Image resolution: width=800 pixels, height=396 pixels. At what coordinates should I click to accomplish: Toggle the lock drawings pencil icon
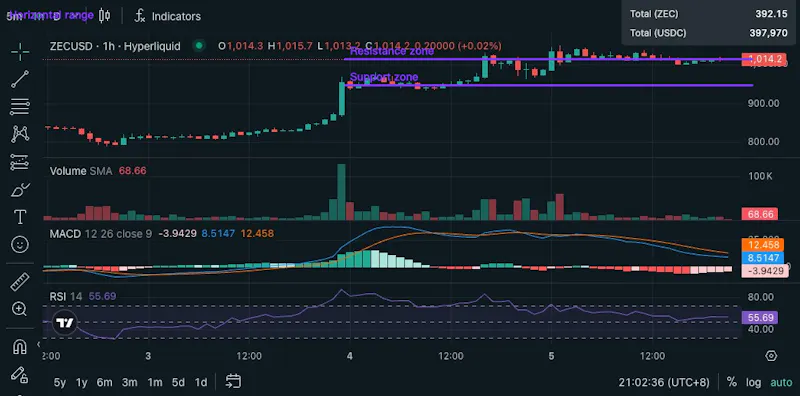pyautogui.click(x=20, y=375)
